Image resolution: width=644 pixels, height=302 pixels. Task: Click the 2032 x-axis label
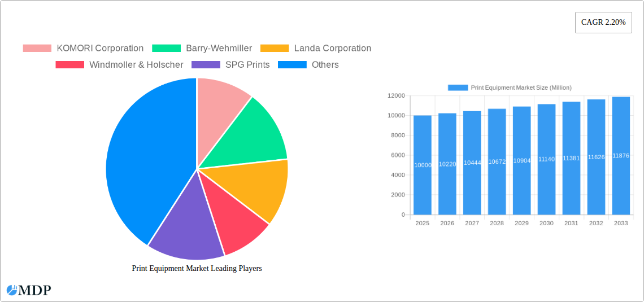point(596,223)
